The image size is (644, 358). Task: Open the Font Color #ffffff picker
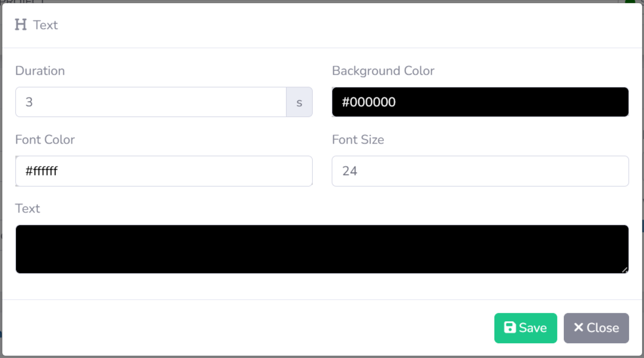(164, 171)
